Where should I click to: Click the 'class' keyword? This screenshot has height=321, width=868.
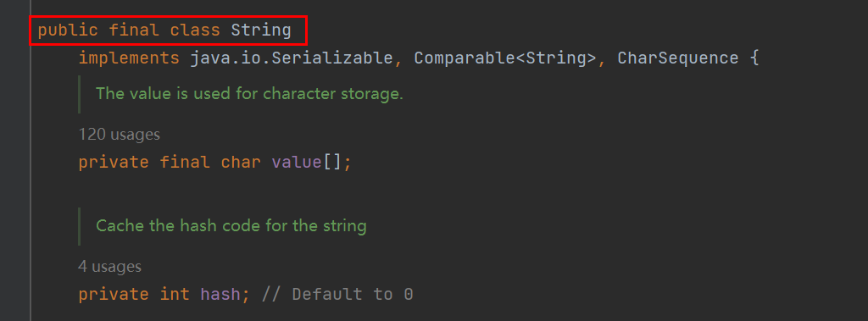point(195,30)
